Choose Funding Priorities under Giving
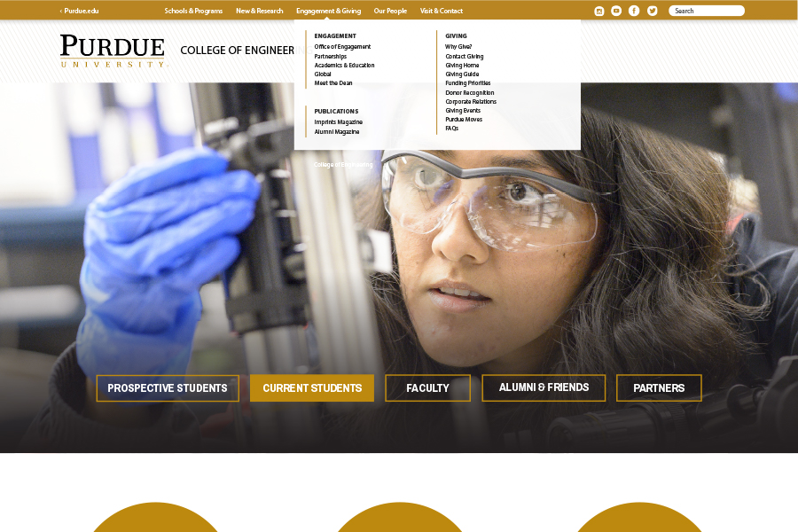 pyautogui.click(x=467, y=83)
